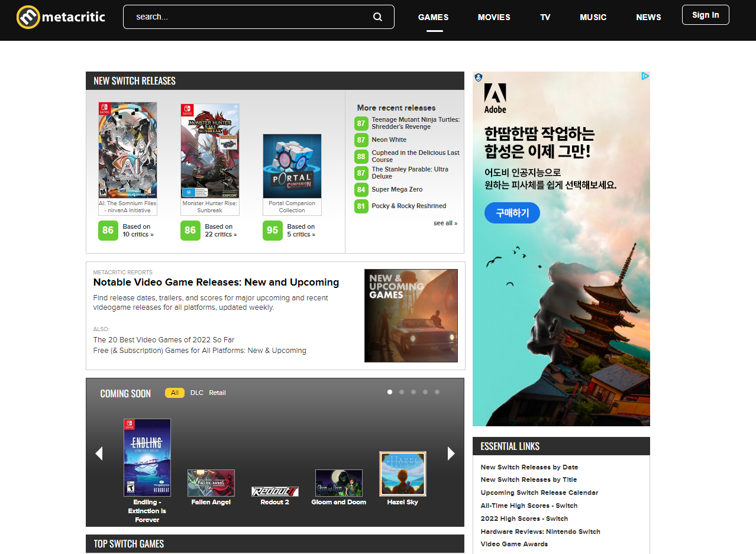Click the ad privacy shield icon
Screen dimensions: 756x554
(x=478, y=77)
